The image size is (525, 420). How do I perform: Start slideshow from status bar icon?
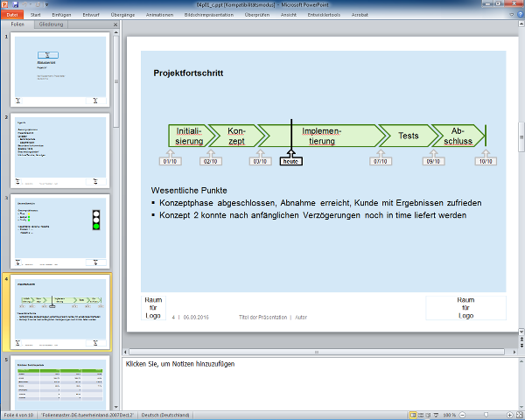coord(437,415)
